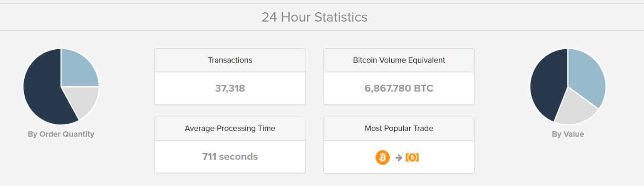This screenshot has width=644, height=186.
Task: Click the Most Popular Trade header
Action: point(399,129)
